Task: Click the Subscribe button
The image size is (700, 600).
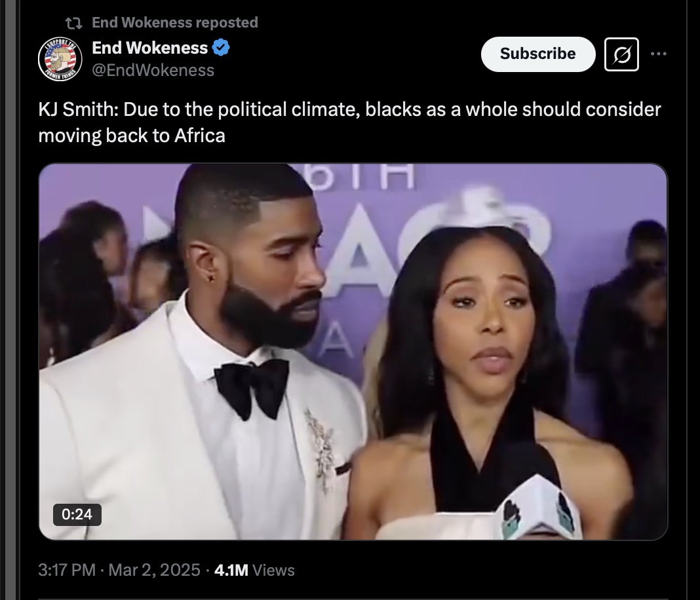Action: tap(538, 54)
